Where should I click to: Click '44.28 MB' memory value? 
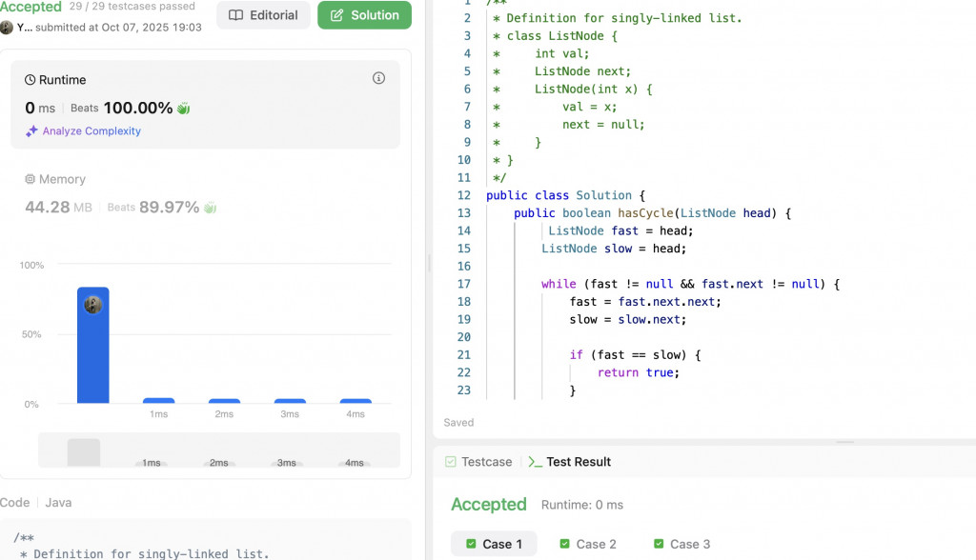pyautogui.click(x=58, y=208)
